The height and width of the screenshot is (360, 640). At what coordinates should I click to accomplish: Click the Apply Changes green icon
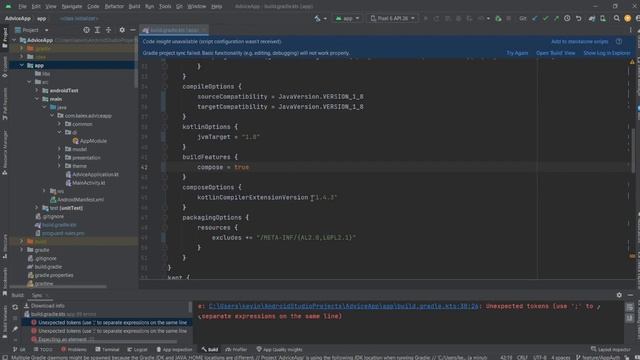tap(498, 18)
